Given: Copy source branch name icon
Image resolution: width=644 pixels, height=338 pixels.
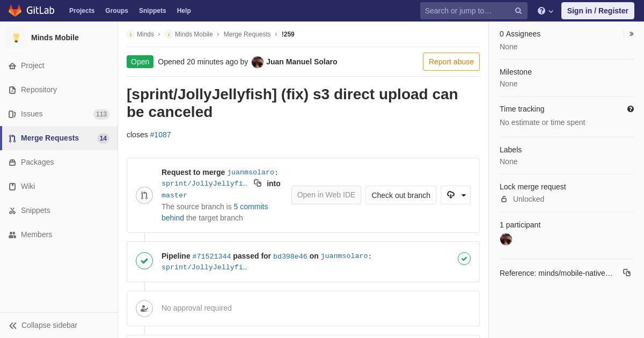Looking at the screenshot, I should 258,183.
